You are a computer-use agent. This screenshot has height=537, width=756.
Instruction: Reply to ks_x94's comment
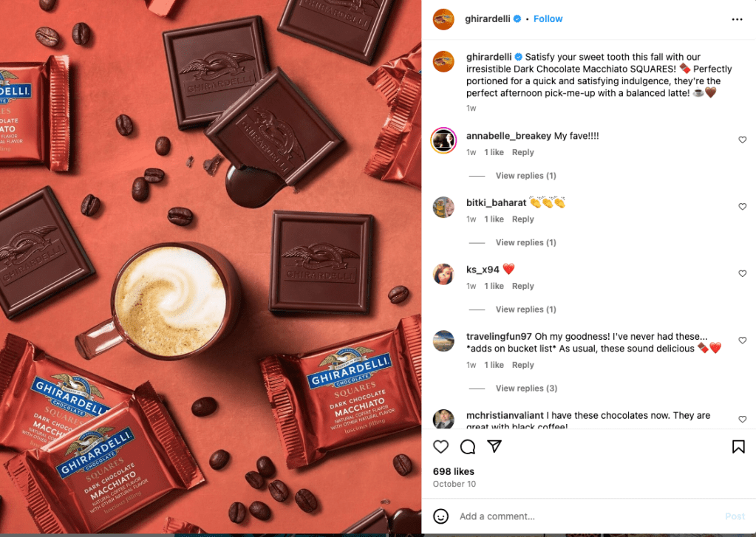[522, 286]
